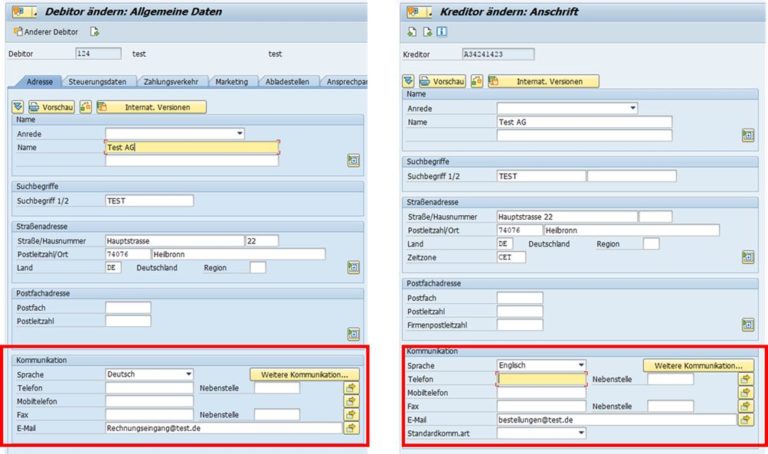Click Name field containing Test AG in Debitor
This screenshot has height=454, width=768.
[192, 147]
